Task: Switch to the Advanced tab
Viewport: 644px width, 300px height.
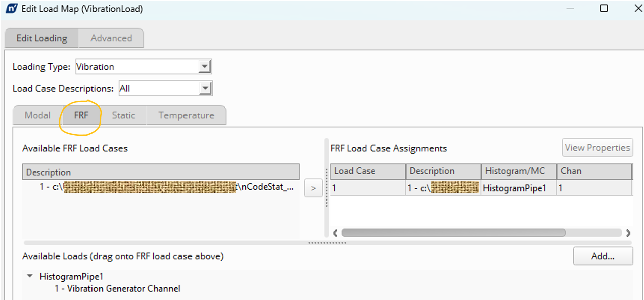Action: (x=111, y=38)
